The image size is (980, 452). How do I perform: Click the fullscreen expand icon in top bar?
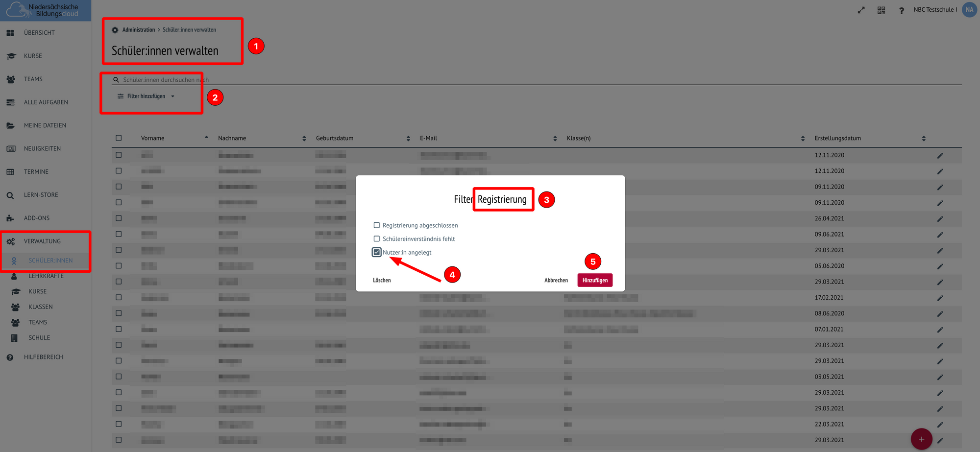[861, 10]
